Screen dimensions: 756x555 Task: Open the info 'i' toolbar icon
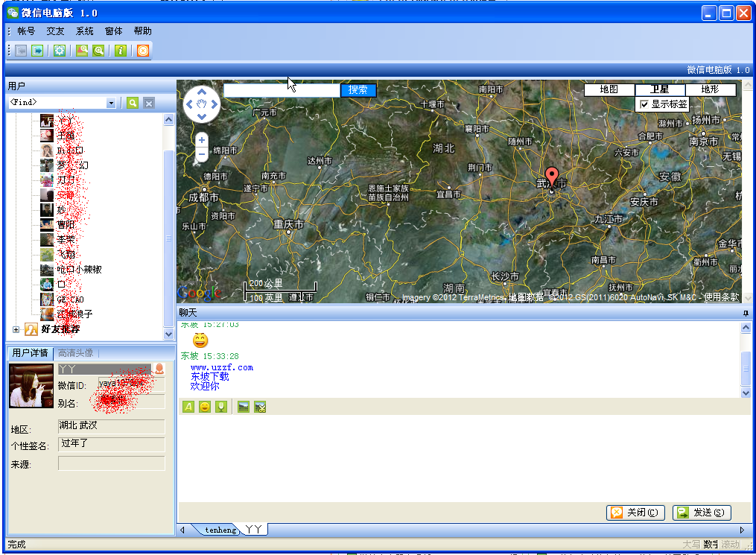coord(121,51)
